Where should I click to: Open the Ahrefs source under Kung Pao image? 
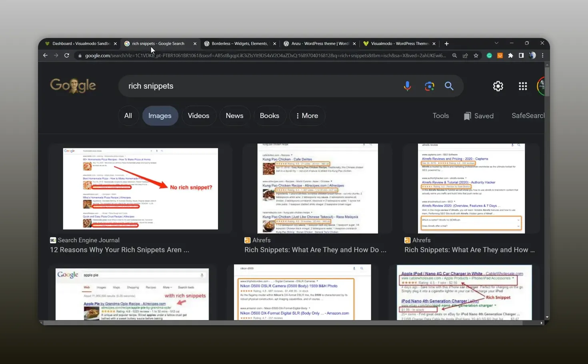point(257,240)
